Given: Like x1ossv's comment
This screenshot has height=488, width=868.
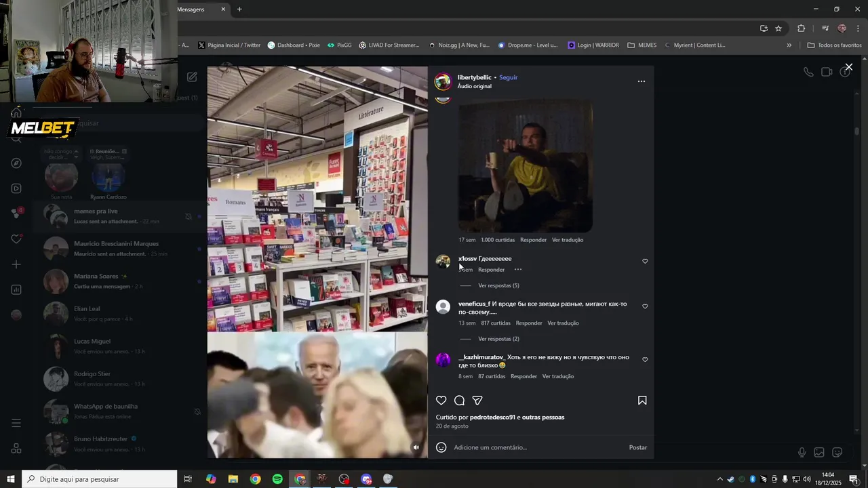Looking at the screenshot, I should (x=645, y=261).
